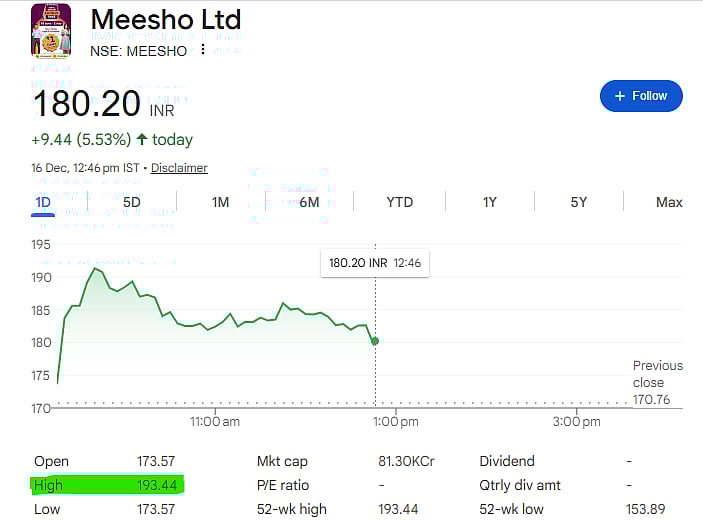Select the 1D chart range tab
703x520 pixels.
coord(43,202)
